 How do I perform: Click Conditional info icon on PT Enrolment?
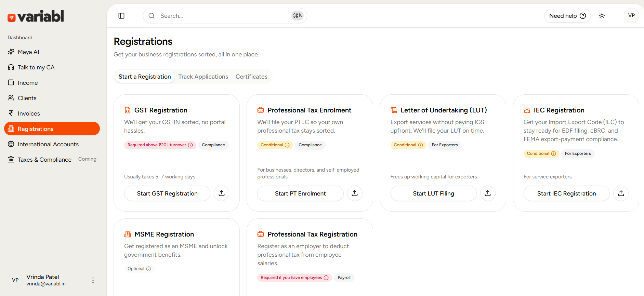287,145
